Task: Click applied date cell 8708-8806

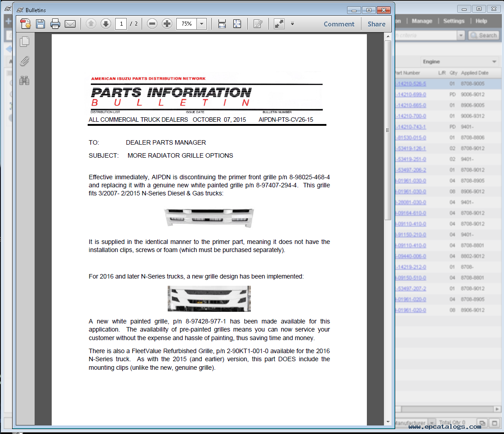Action: click(x=473, y=137)
